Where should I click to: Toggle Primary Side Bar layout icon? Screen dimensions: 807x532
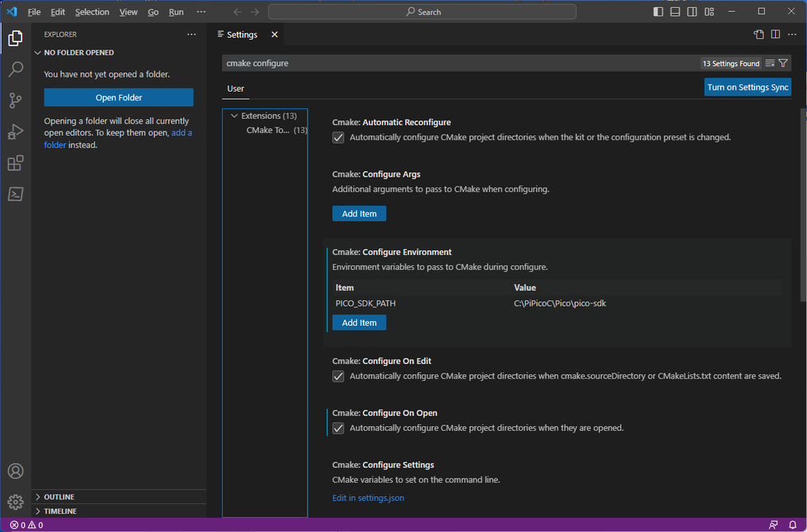point(658,11)
